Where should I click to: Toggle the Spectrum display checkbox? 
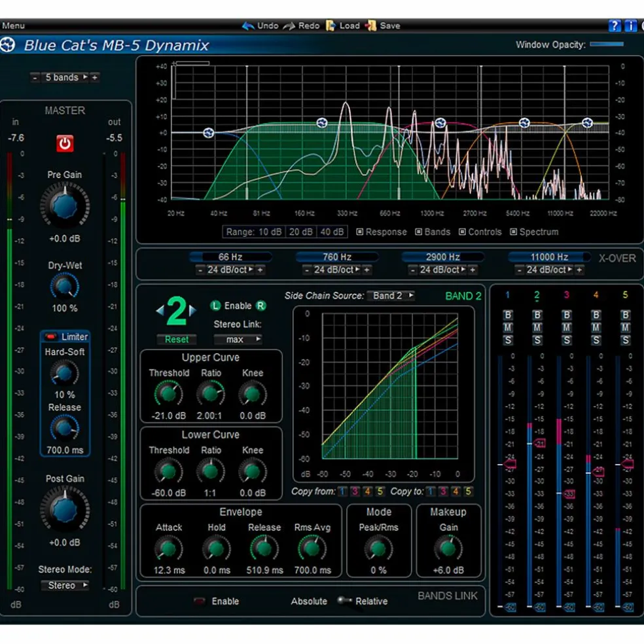[513, 232]
